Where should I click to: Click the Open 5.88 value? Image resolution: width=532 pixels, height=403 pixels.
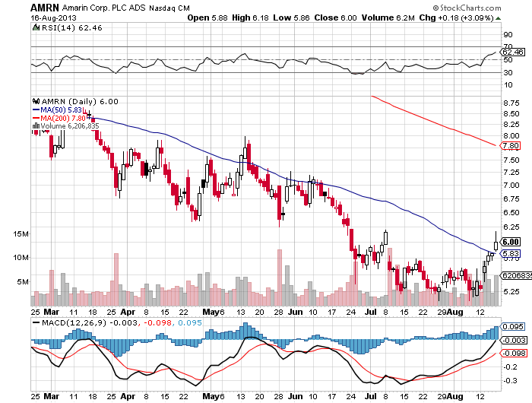click(207, 17)
